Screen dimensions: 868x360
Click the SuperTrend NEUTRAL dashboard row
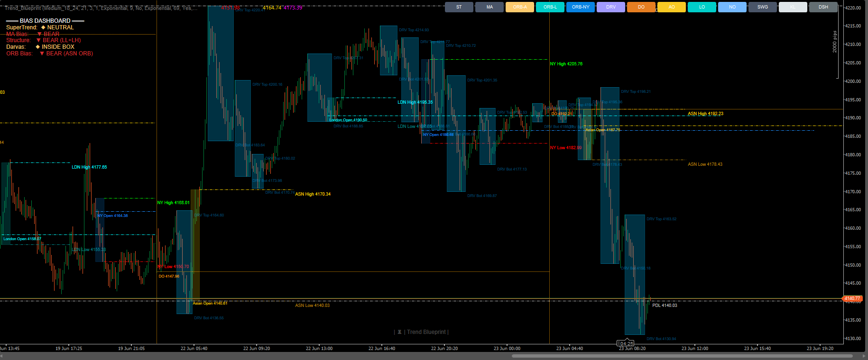pyautogui.click(x=40, y=27)
